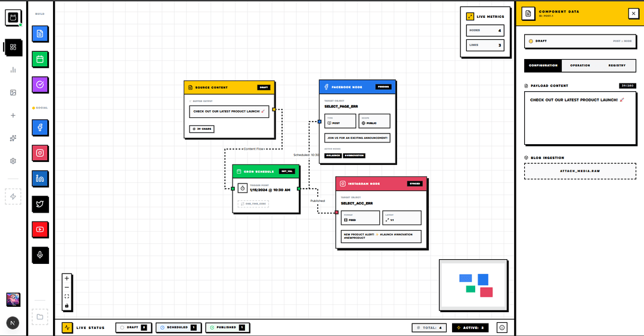644x336 pixels.
Task: Click the Active: 2 counter
Action: pyautogui.click(x=470, y=328)
